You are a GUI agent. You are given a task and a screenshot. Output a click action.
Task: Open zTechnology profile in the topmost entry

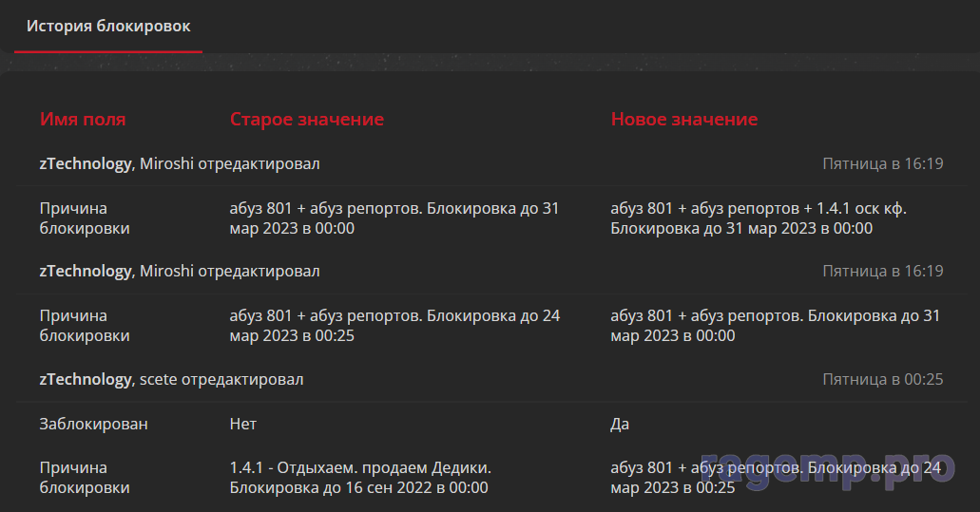tap(85, 164)
